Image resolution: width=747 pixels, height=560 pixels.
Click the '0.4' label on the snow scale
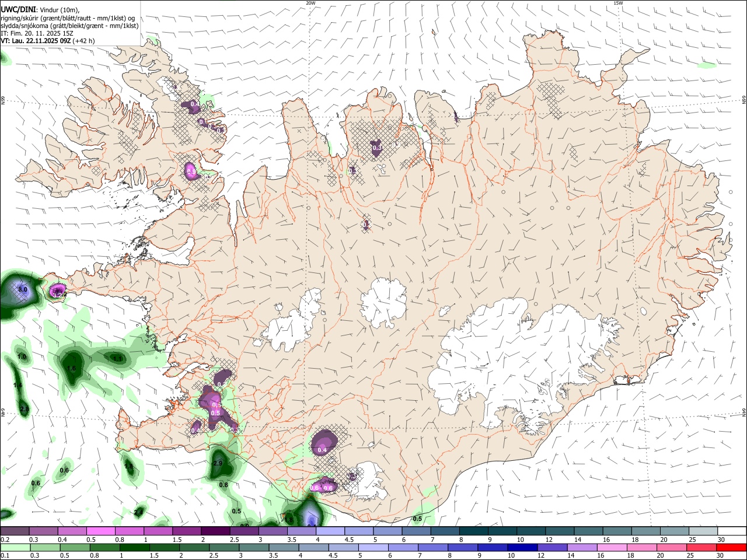[62, 540]
